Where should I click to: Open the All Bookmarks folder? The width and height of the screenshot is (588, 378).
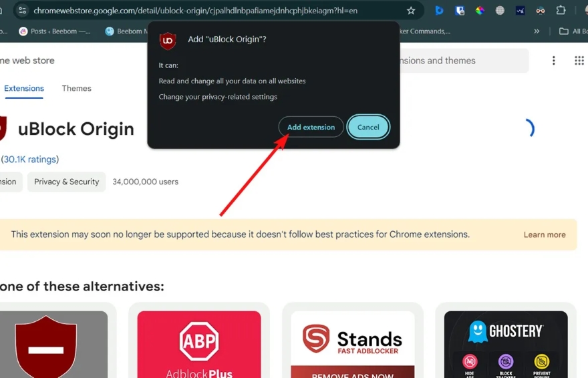tap(573, 31)
